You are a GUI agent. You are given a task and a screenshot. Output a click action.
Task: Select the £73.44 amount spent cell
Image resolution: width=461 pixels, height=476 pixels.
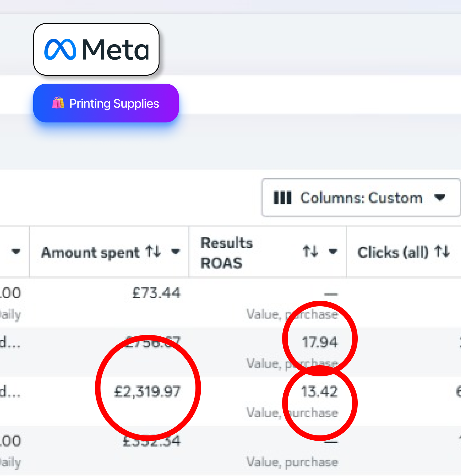pos(156,293)
